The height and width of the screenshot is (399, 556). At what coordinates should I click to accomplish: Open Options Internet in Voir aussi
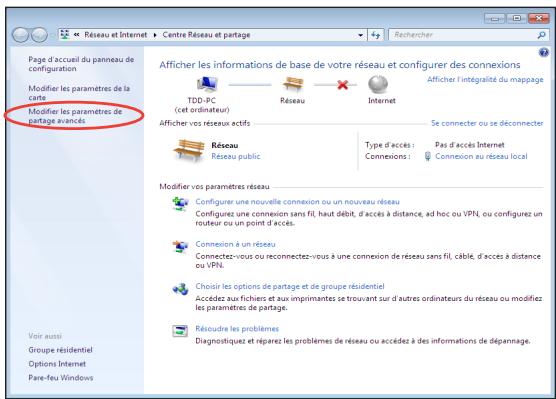[x=57, y=364]
